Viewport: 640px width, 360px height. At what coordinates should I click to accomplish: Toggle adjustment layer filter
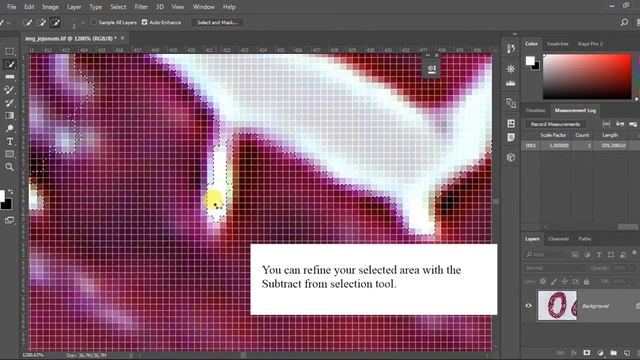[587, 255]
